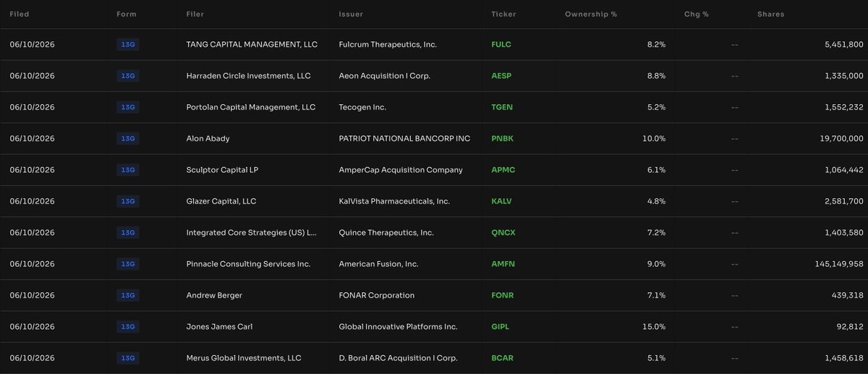Image resolution: width=868 pixels, height=374 pixels.
Task: Open the 13G badge for American Fusion
Action: point(127,264)
